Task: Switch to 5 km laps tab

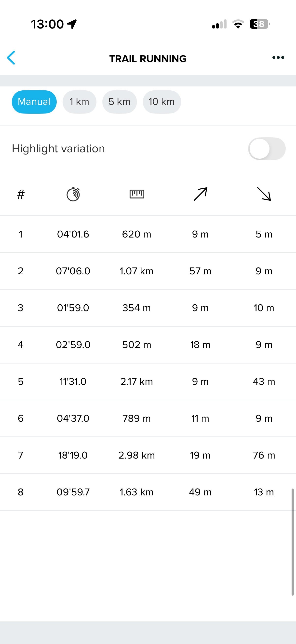Action: pyautogui.click(x=119, y=102)
